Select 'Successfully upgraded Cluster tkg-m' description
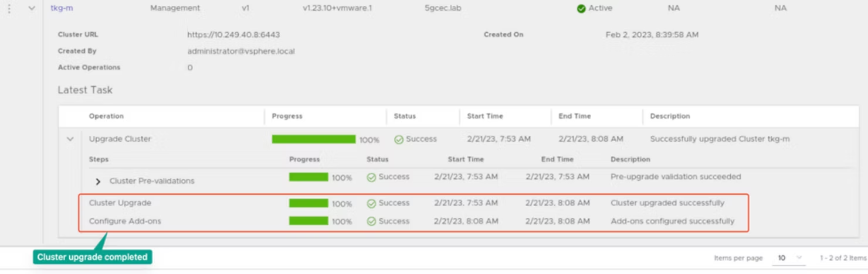Viewport: 868px width, 274px height. (720, 139)
